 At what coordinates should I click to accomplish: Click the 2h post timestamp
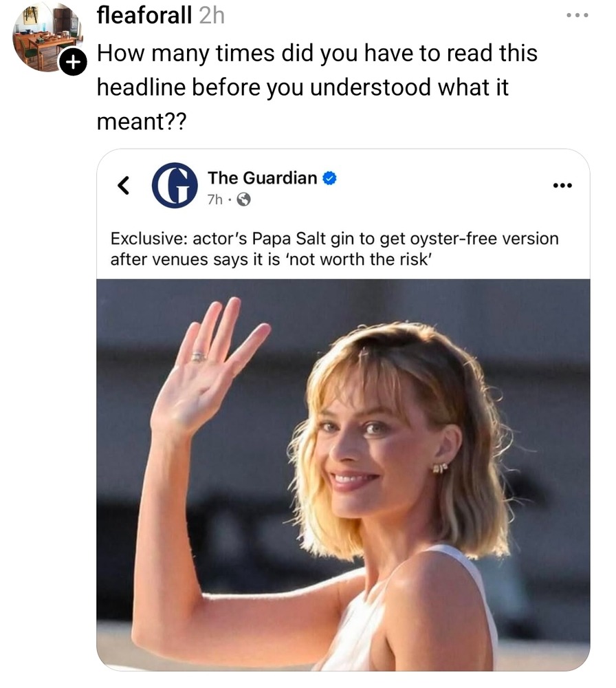tap(212, 16)
